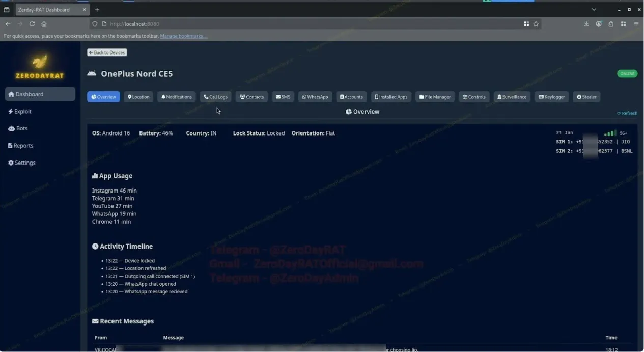Switch to the Installed Apps tab
This screenshot has height=352, width=644.
[x=391, y=97]
